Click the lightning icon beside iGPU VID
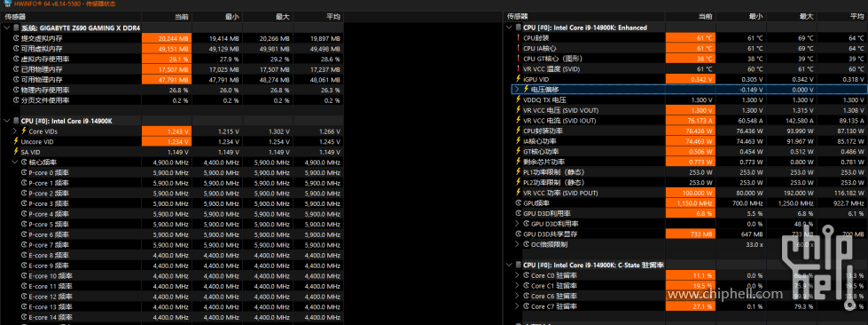 pos(518,79)
